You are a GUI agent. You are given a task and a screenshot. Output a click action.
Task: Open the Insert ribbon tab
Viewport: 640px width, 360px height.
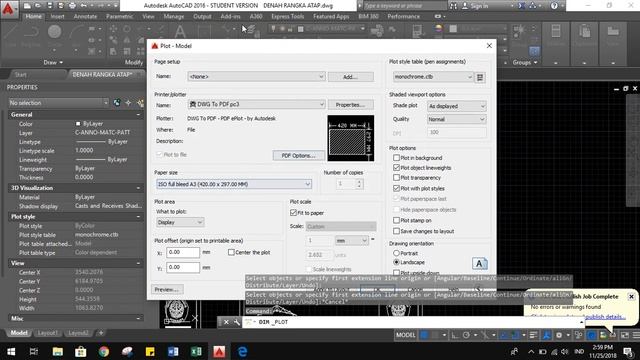click(x=58, y=17)
